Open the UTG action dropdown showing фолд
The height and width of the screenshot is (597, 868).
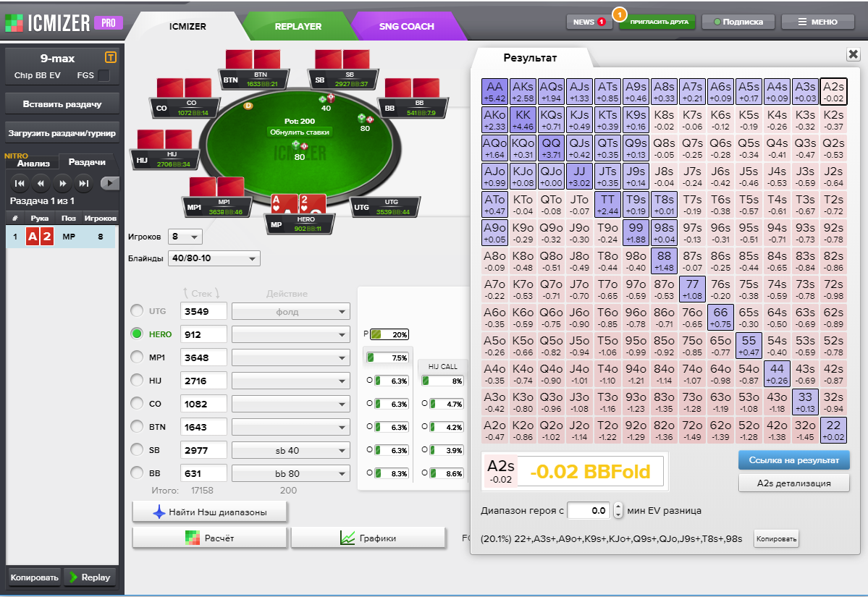[x=290, y=311]
